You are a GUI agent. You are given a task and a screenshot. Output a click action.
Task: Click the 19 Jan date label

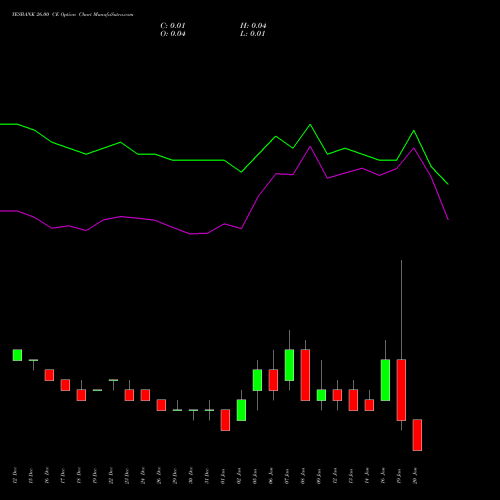point(399,476)
